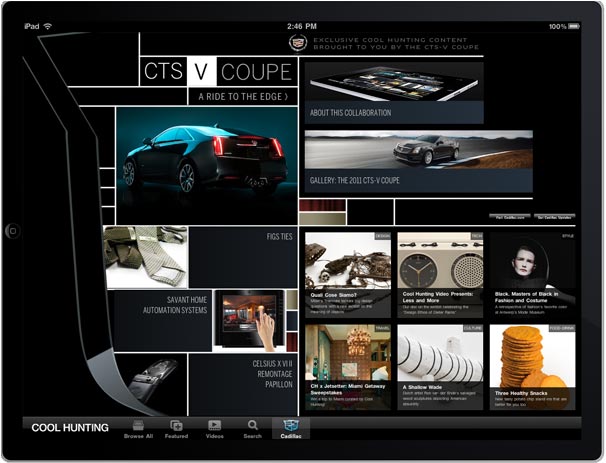This screenshot has height=463, width=606.
Task: Tap 'A Ride to the Edge' link
Action: pos(242,97)
